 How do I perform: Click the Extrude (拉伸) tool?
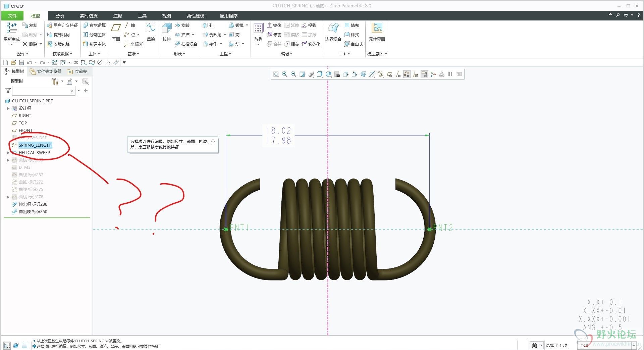(x=167, y=32)
